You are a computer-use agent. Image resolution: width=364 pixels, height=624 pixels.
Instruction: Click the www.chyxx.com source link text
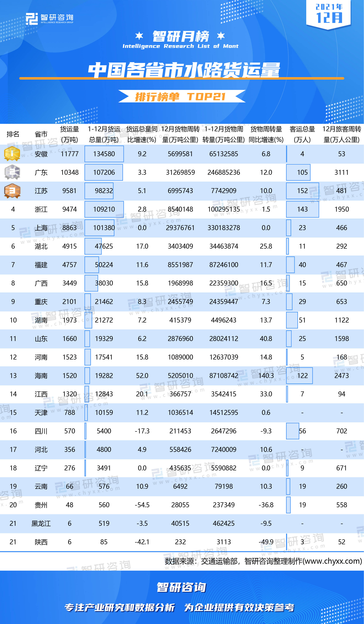point(332,561)
